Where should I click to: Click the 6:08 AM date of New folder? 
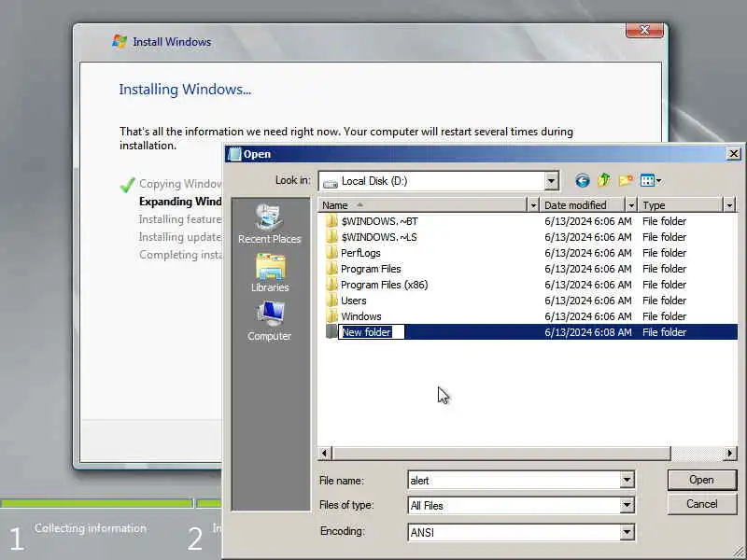[588, 332]
